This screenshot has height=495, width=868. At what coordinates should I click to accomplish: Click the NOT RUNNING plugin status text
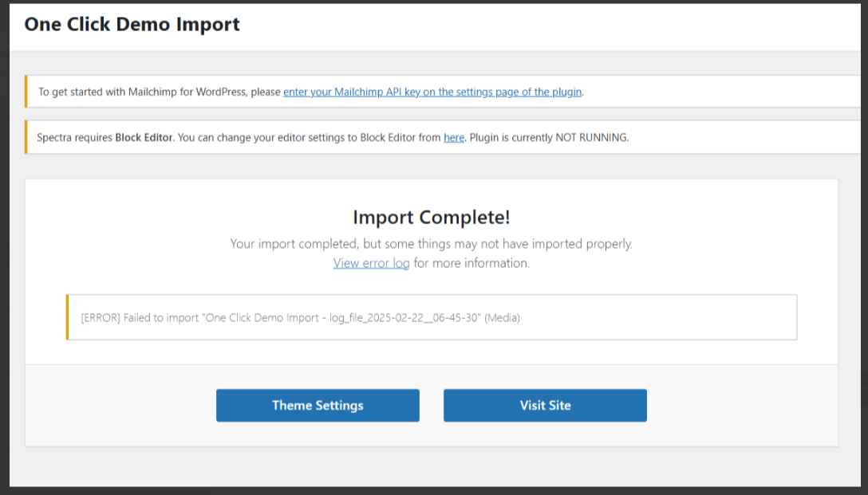point(591,137)
